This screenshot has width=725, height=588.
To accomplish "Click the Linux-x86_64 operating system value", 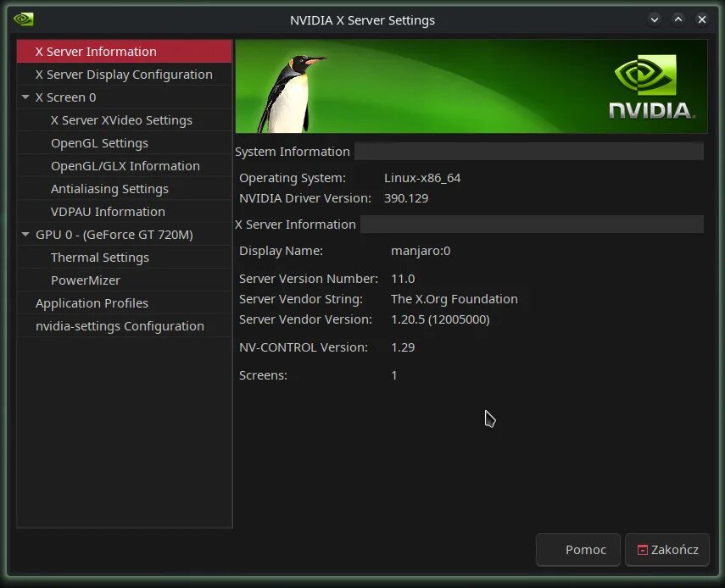I will point(422,178).
